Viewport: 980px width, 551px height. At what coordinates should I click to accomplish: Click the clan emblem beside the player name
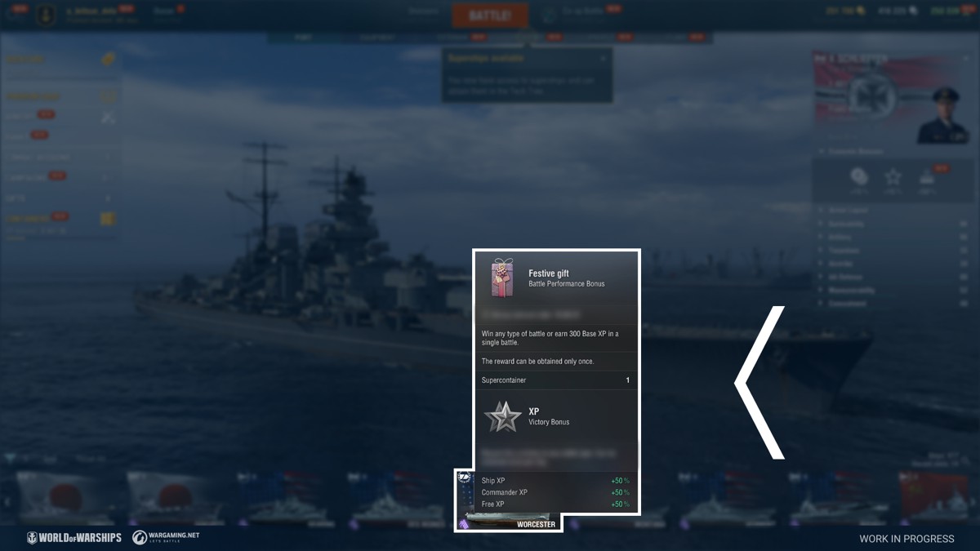(x=46, y=15)
